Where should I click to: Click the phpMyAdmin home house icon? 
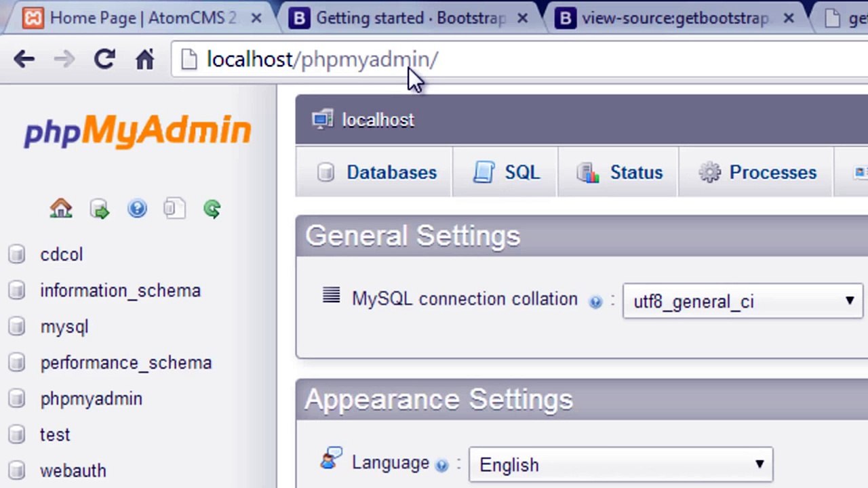coord(61,209)
